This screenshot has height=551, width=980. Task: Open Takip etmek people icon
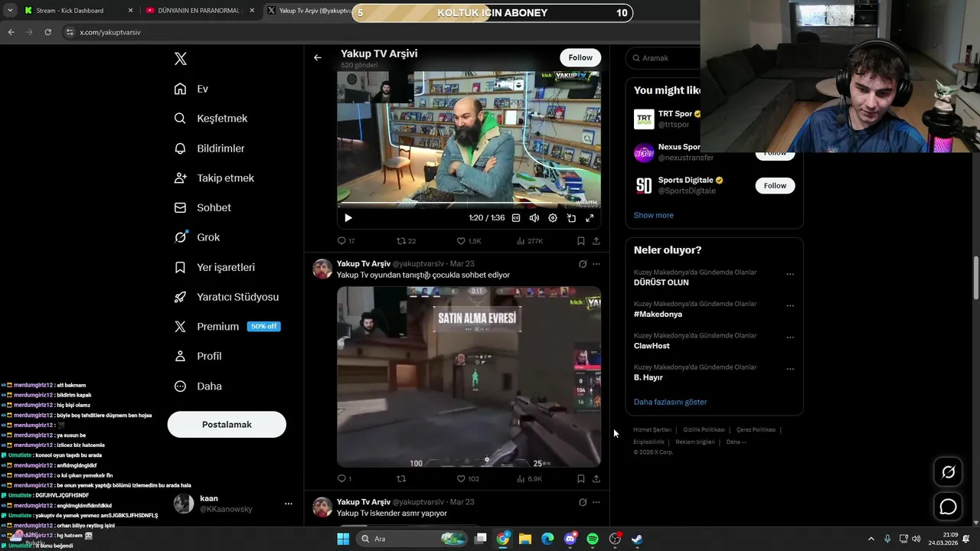click(x=181, y=178)
